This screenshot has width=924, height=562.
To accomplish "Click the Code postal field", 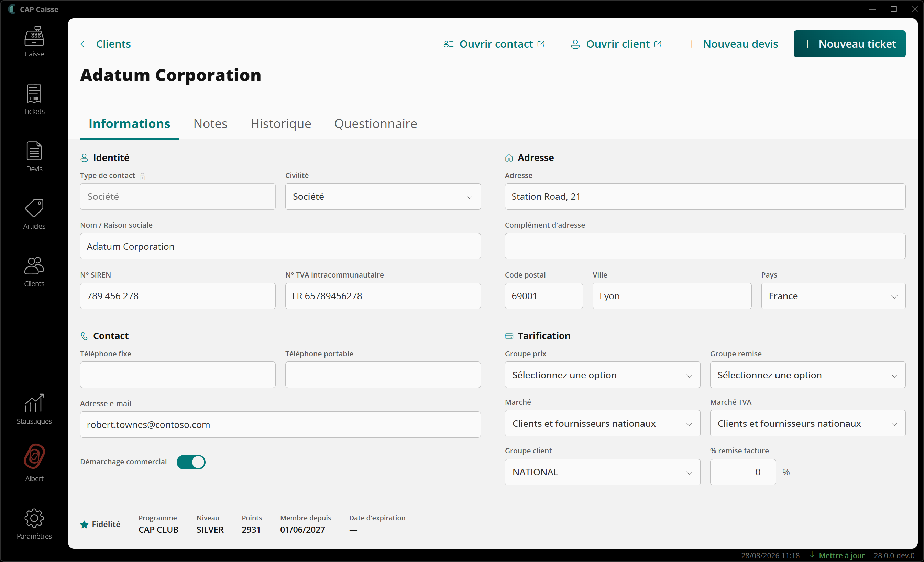I will tap(544, 296).
